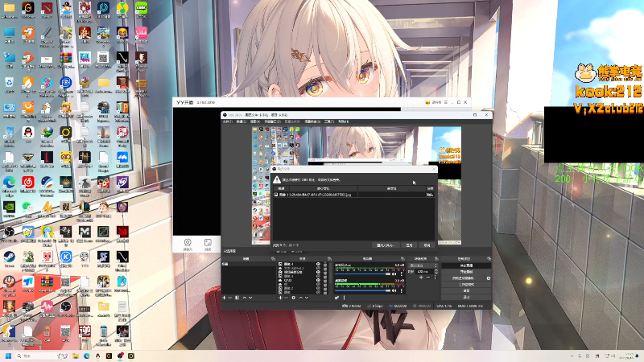Screen dimensions: 644x362
Task: Open KOOK green desktop icon
Action: point(142,7)
